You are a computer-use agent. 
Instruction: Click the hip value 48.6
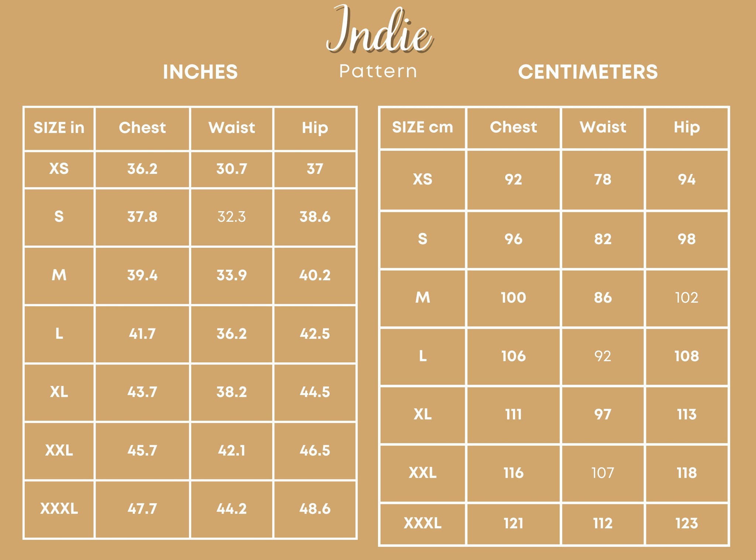pos(315,509)
